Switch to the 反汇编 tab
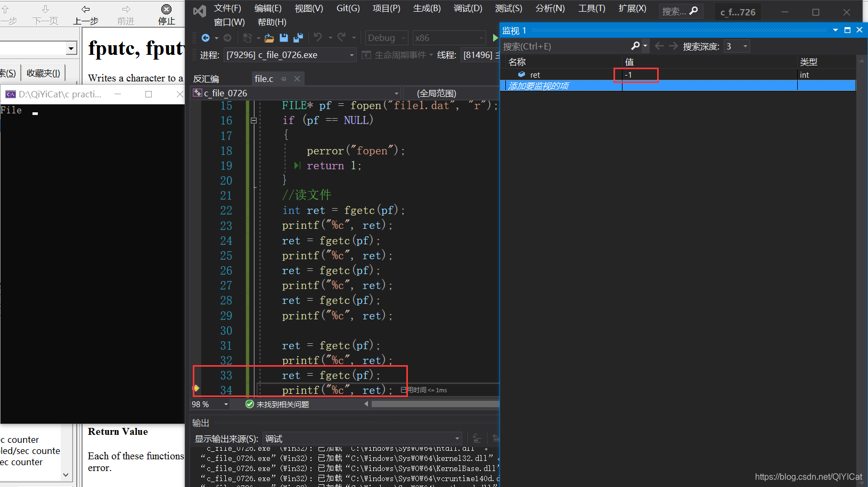The image size is (868, 487). 206,79
